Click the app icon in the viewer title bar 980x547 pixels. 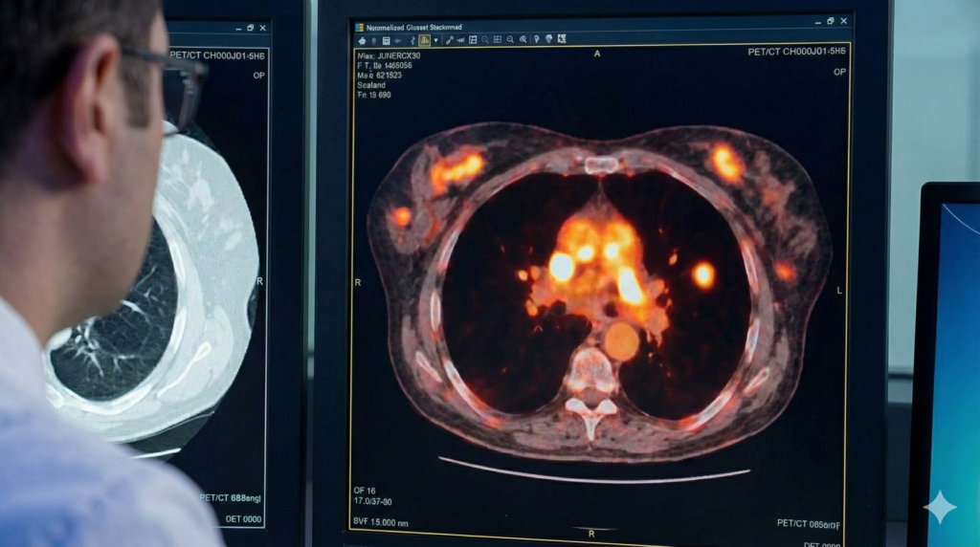click(360, 28)
